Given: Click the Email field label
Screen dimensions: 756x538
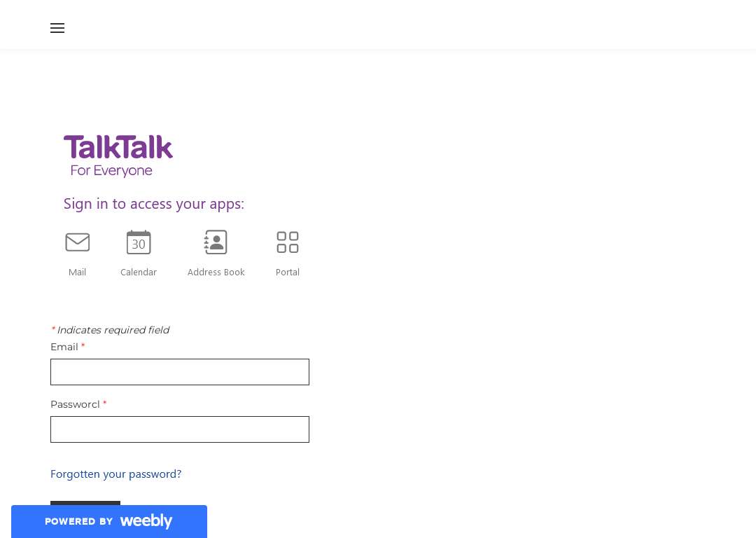Looking at the screenshot, I should [x=64, y=347].
